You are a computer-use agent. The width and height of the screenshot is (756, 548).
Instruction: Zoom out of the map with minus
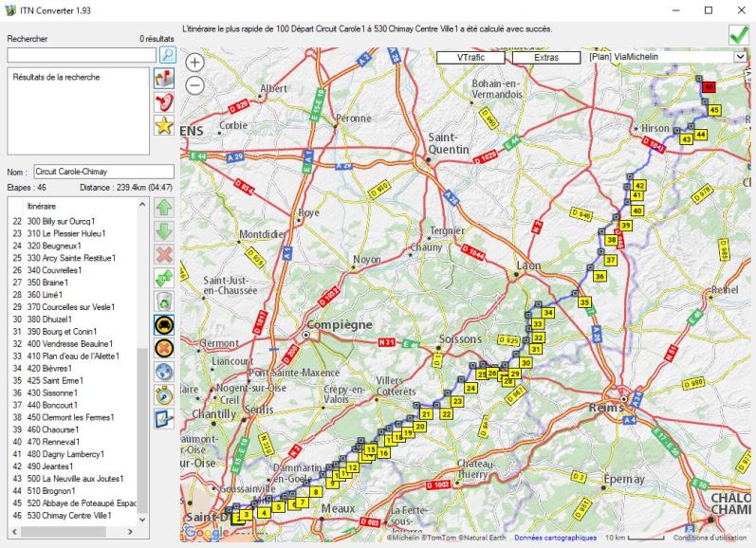194,85
